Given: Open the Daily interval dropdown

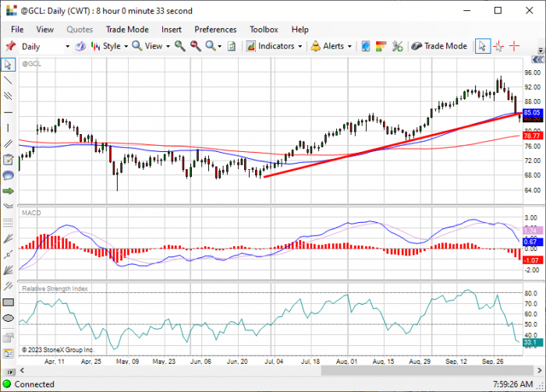Looking at the screenshot, I should (x=45, y=47).
